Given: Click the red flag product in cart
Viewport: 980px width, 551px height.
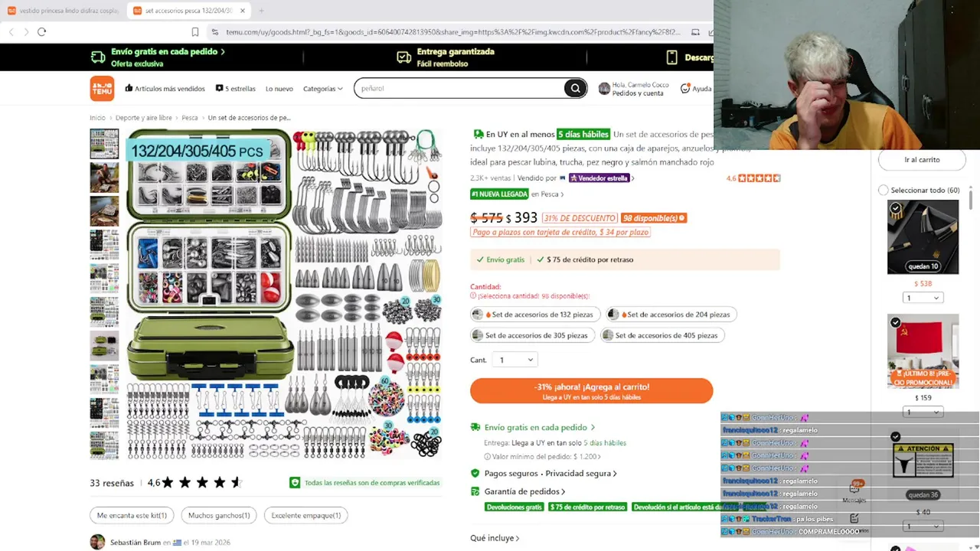Looking at the screenshot, I should click(x=923, y=351).
